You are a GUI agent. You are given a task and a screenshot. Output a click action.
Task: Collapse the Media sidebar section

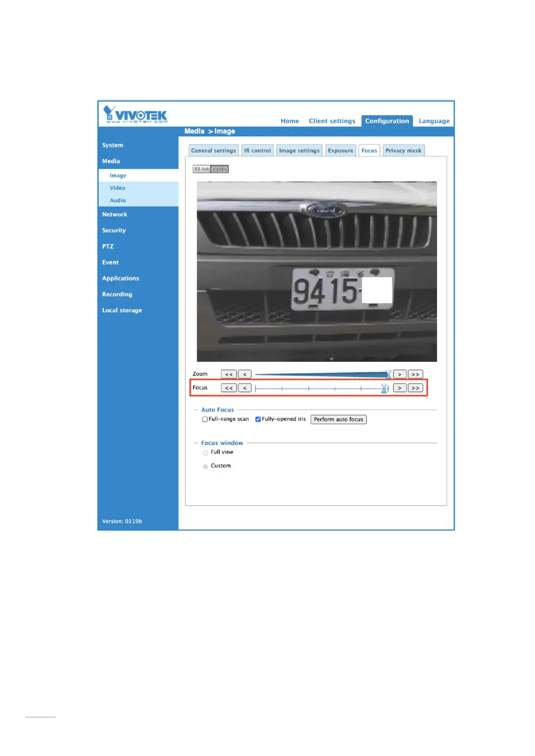(x=111, y=161)
